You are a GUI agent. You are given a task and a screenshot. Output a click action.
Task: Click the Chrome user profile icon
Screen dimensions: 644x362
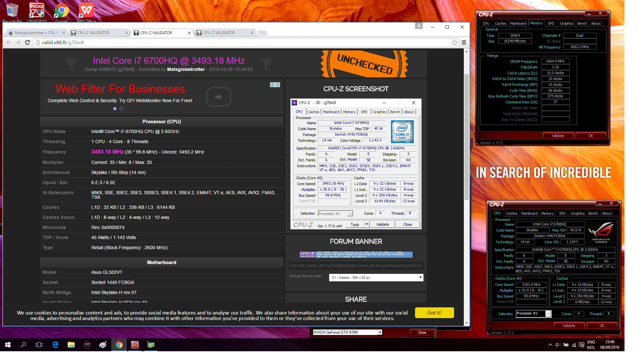(x=419, y=26)
